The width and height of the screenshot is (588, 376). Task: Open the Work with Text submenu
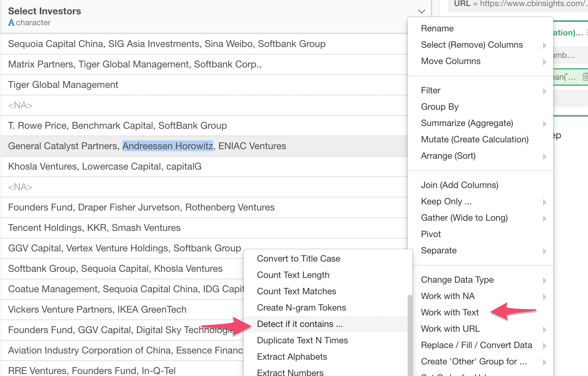tap(480, 312)
